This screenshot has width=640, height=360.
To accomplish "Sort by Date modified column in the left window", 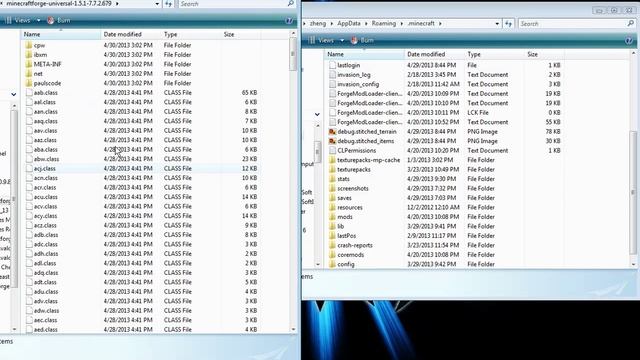I will [x=130, y=35].
